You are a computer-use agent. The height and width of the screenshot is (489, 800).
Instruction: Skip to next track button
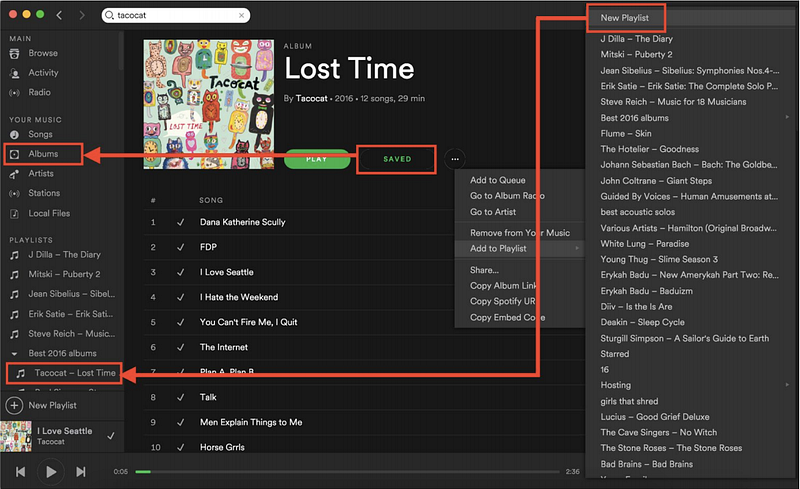[x=81, y=472]
